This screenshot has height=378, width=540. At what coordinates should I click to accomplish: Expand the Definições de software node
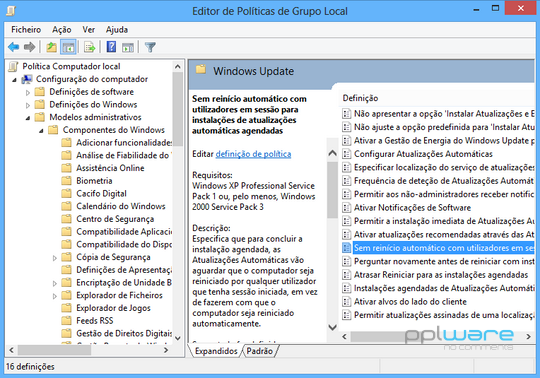point(28,92)
